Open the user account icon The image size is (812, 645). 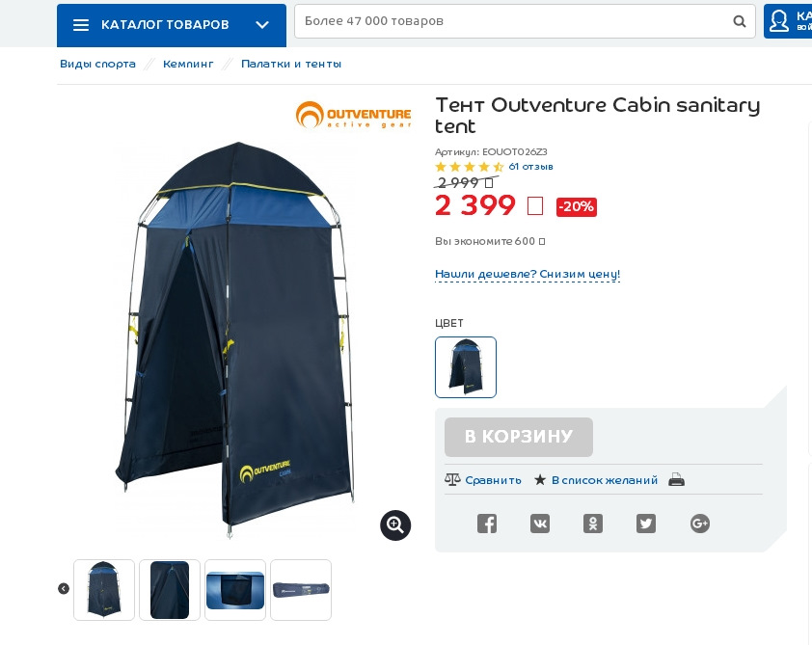click(x=779, y=21)
